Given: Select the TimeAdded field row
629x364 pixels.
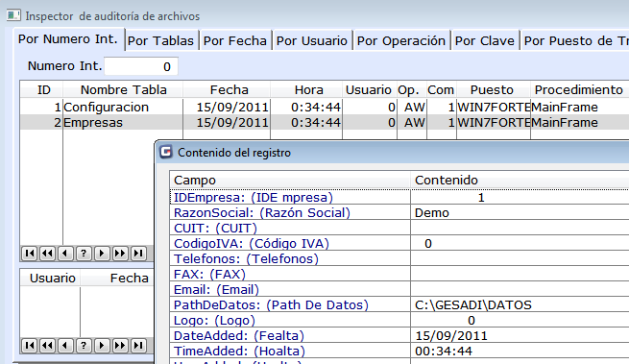Looking at the screenshot, I should (x=399, y=352).
